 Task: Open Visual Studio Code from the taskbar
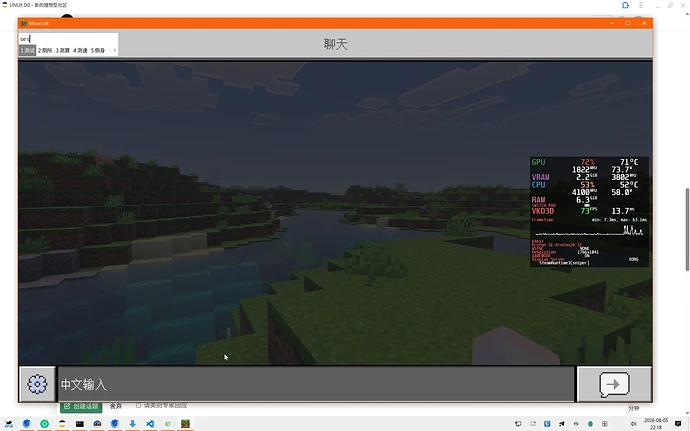(x=150, y=424)
